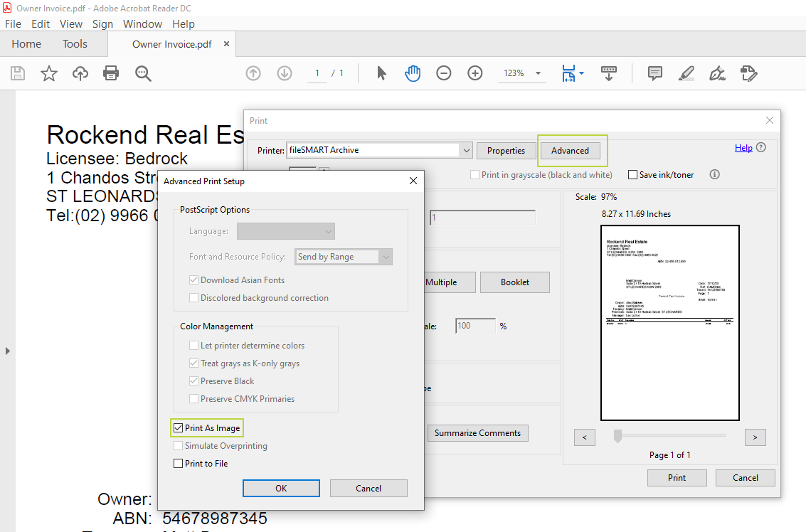Click the zoom out minus icon

(444, 73)
